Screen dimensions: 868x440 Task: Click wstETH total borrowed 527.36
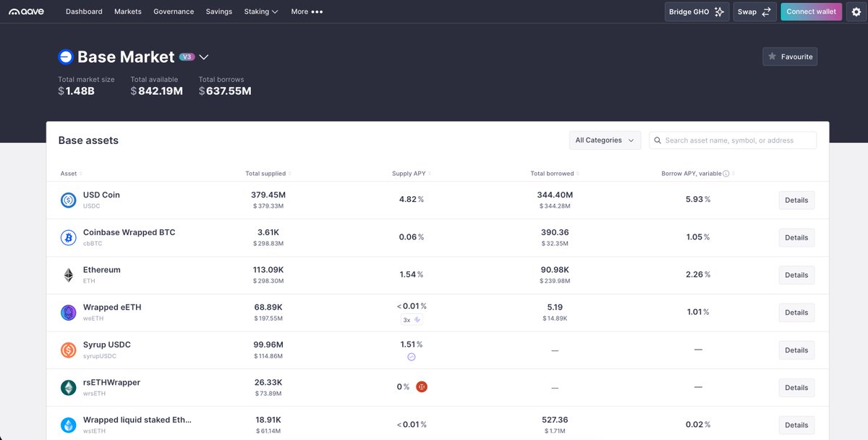click(555, 420)
